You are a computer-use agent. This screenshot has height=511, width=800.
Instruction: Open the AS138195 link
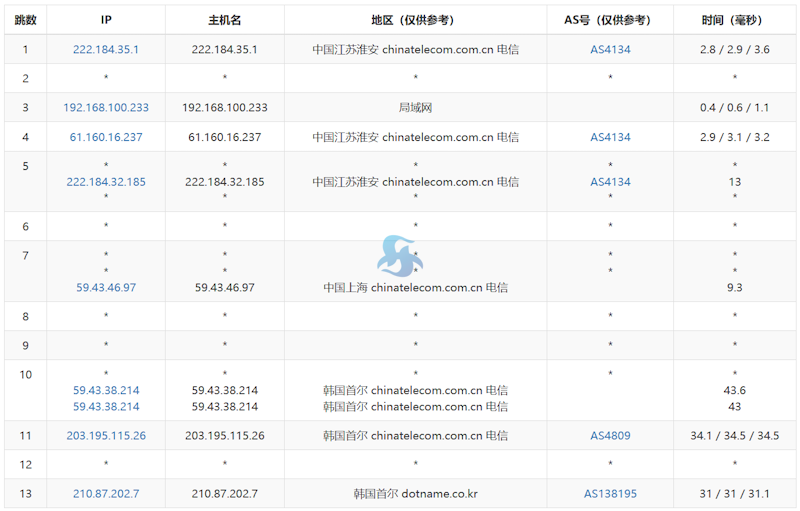pos(610,494)
